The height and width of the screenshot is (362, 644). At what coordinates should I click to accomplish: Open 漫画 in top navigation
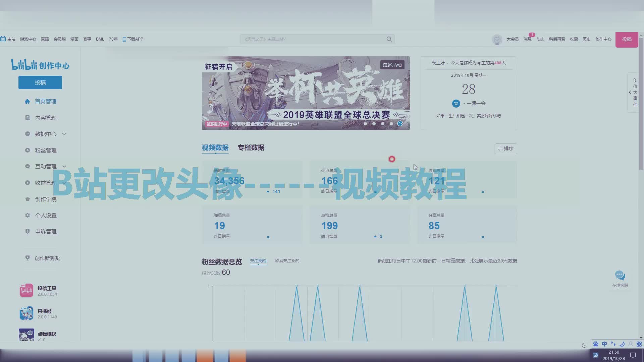click(74, 39)
